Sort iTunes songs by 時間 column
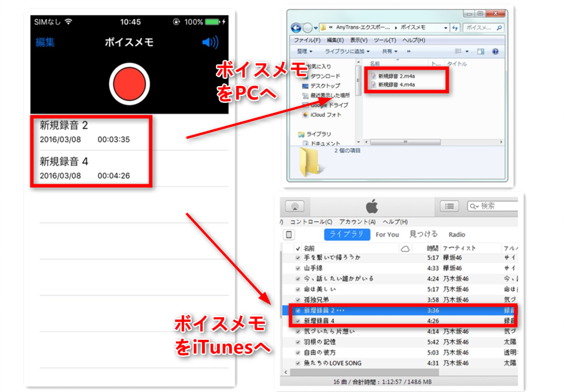Image resolution: width=564 pixels, height=392 pixels. [x=432, y=249]
